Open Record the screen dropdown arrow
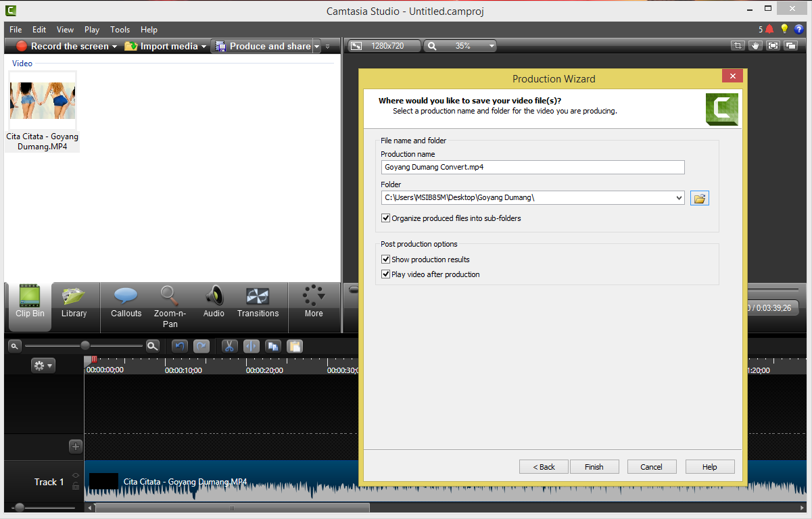Image resolution: width=812 pixels, height=519 pixels. (114, 47)
